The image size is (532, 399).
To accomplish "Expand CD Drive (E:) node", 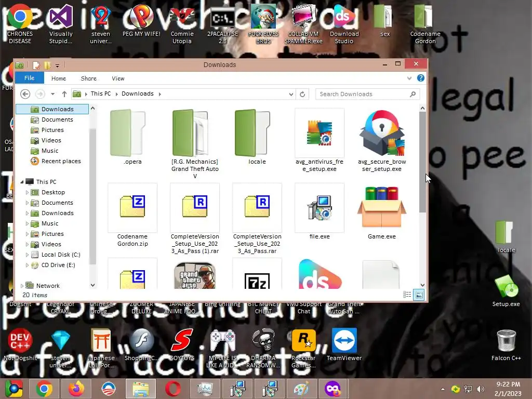I will pos(27,265).
